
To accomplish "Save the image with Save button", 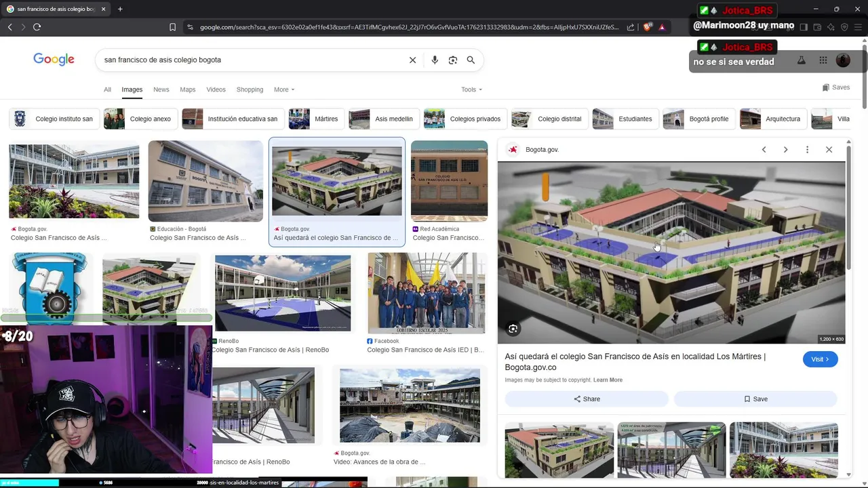I will click(755, 399).
